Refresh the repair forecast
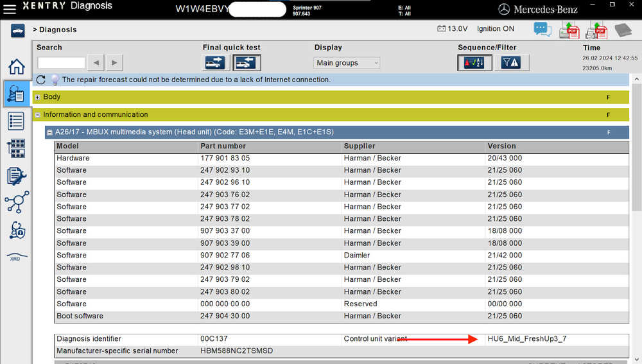This screenshot has height=364, width=642. point(41,80)
